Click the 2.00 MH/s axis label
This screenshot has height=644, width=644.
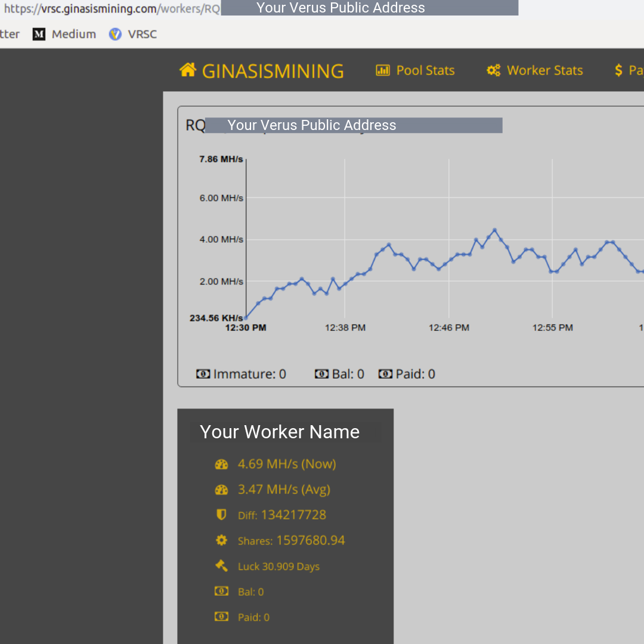coord(221,281)
